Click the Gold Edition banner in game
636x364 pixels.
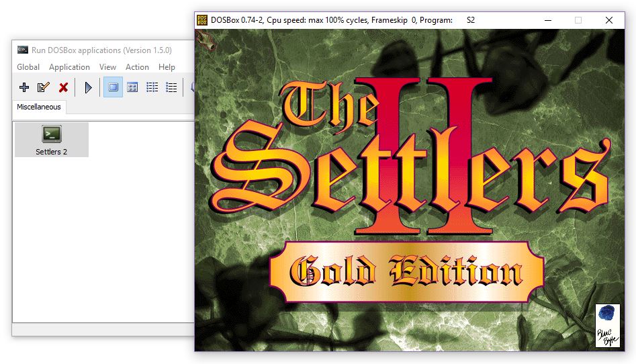[406, 272]
